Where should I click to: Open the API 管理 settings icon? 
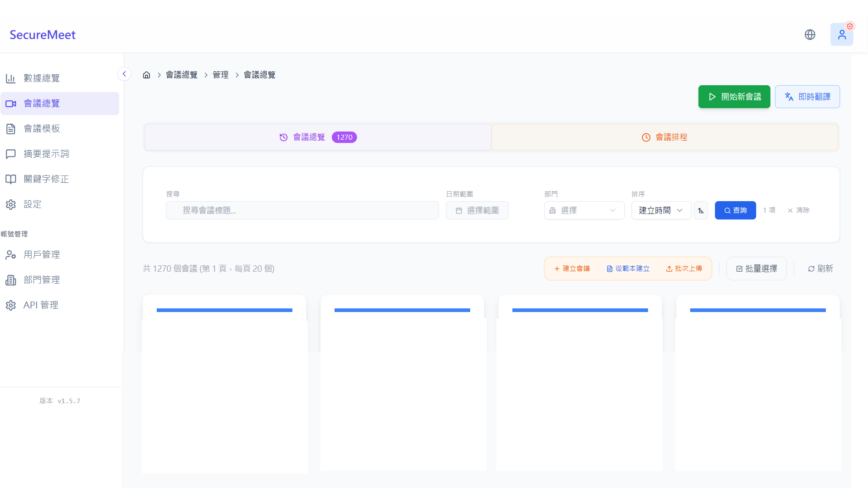click(11, 305)
